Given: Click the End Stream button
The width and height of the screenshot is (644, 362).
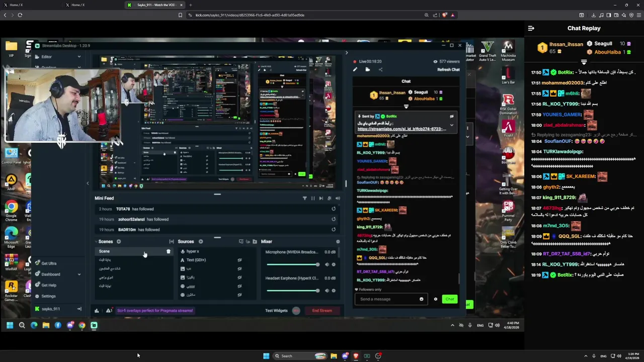Looking at the screenshot, I should (x=322, y=310).
